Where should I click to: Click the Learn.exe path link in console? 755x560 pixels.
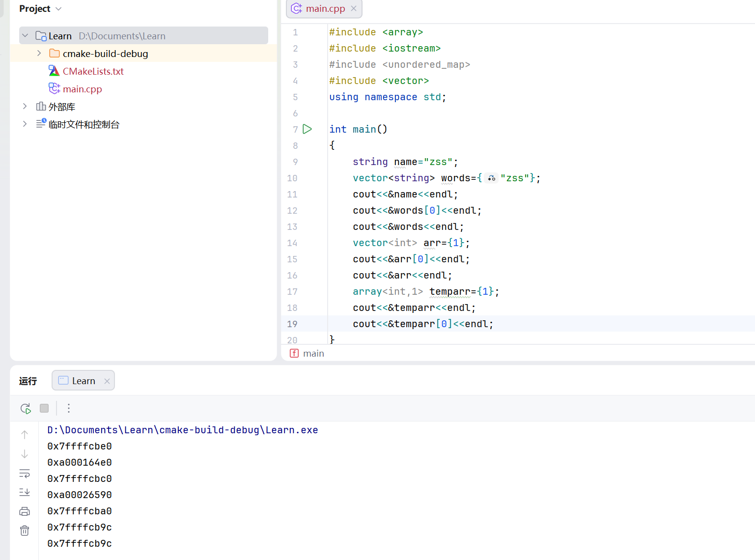(x=182, y=430)
